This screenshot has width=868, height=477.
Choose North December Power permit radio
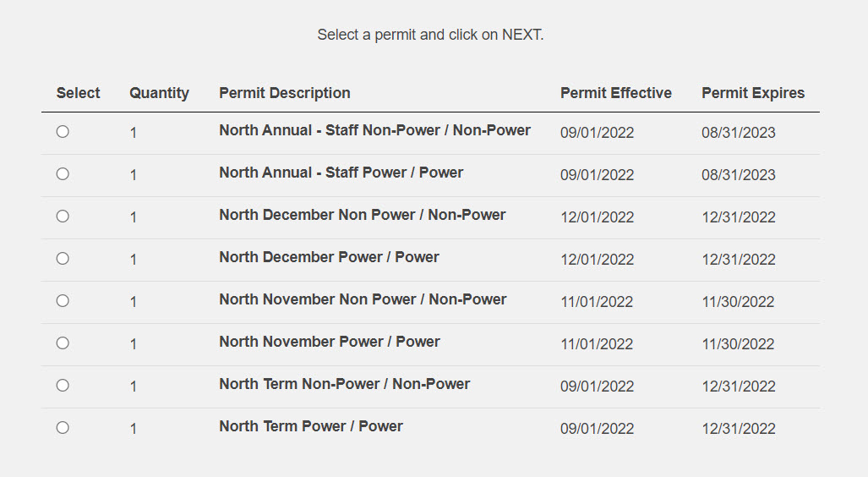63,259
